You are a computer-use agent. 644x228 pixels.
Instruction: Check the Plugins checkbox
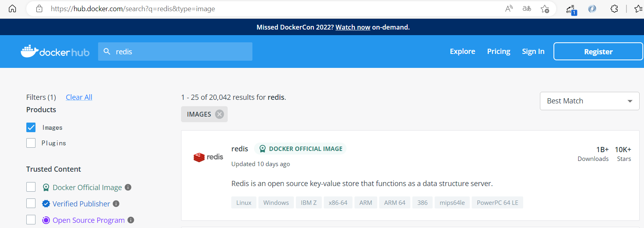31,143
